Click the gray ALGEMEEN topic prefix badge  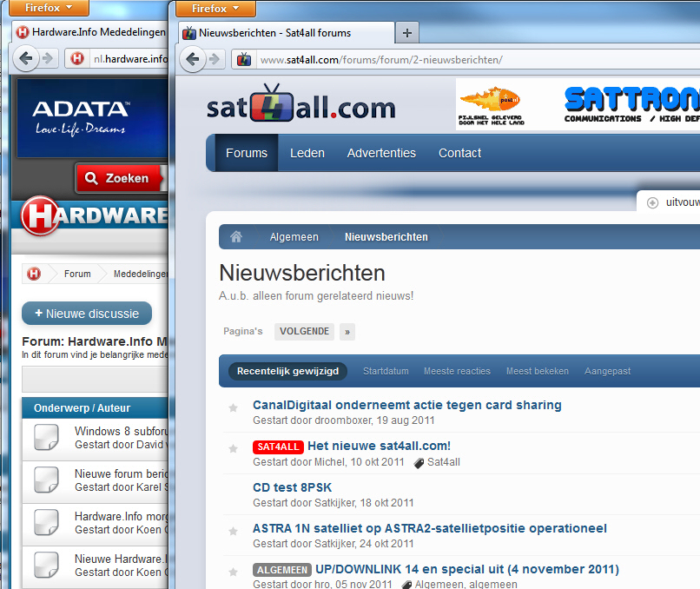(282, 570)
